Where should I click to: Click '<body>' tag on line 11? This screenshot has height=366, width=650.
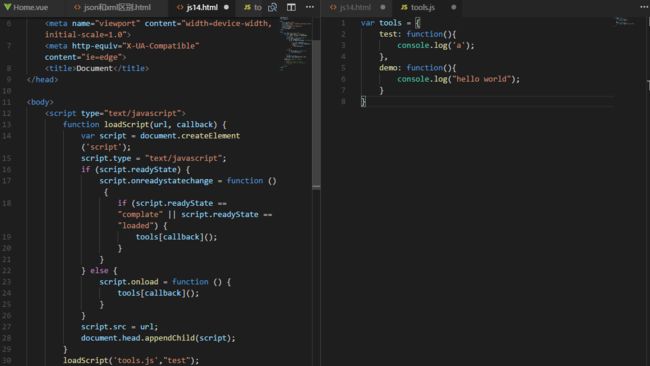40,102
